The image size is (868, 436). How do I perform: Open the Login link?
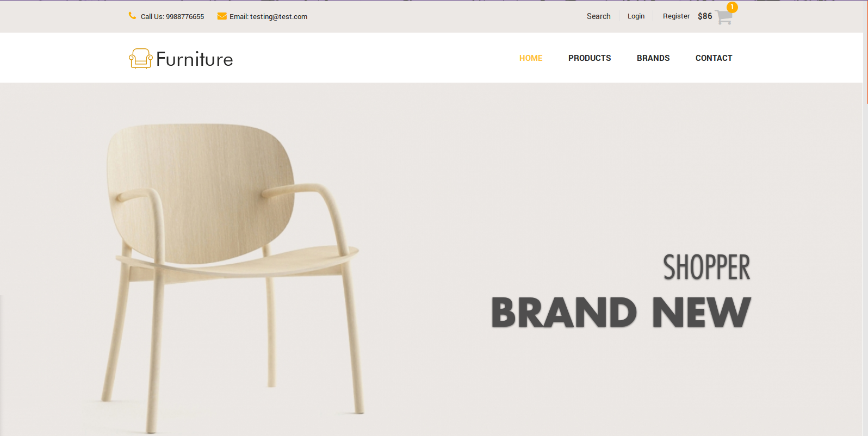636,16
